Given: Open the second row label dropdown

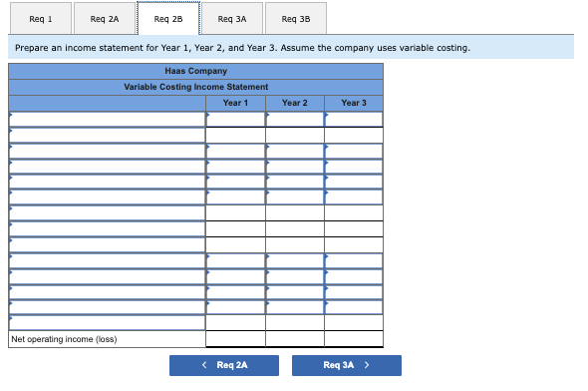Looking at the screenshot, I should click(108, 135).
